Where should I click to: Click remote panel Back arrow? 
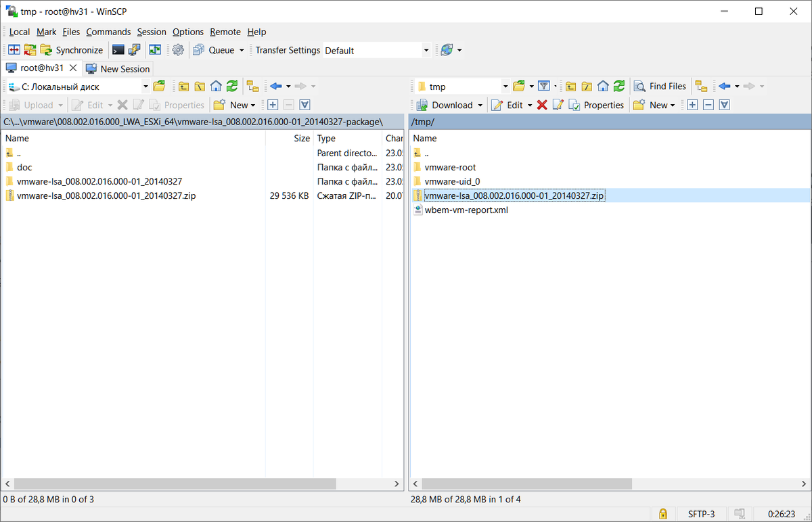click(725, 86)
